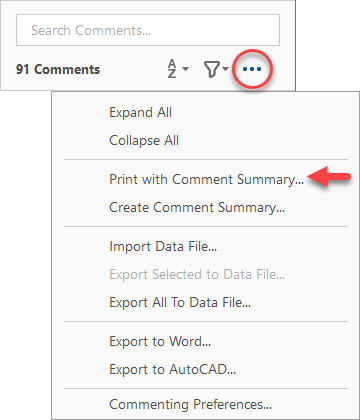Screen dimensions: 360x420
Task: Click the red arrow annotation beside Print
Action: (x=329, y=177)
